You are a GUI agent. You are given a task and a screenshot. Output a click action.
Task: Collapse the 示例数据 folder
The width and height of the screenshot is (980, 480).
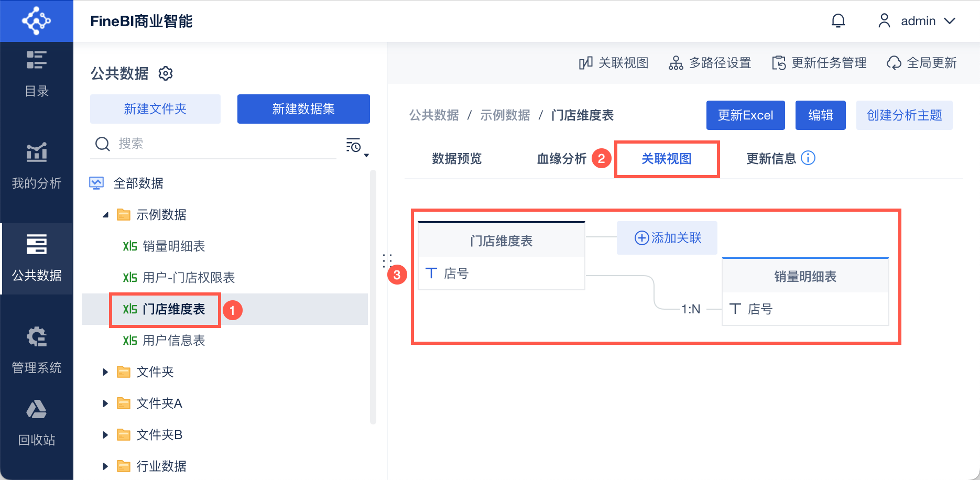coord(105,215)
